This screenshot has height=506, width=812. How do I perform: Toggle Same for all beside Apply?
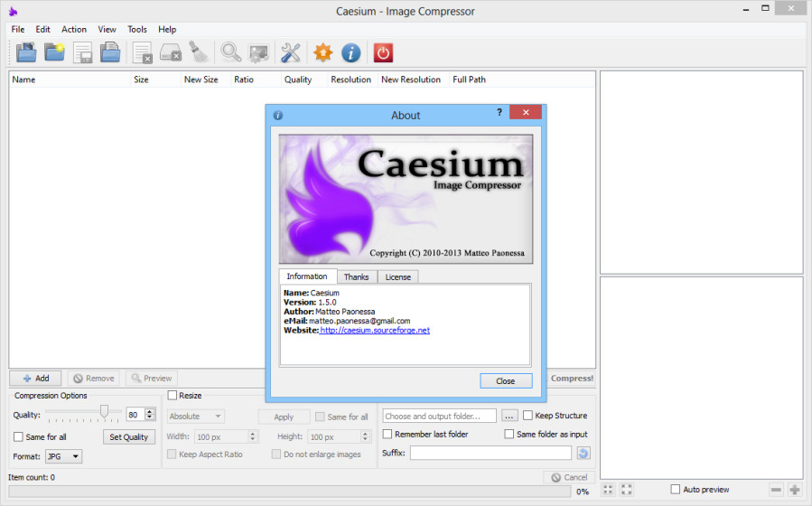(320, 417)
